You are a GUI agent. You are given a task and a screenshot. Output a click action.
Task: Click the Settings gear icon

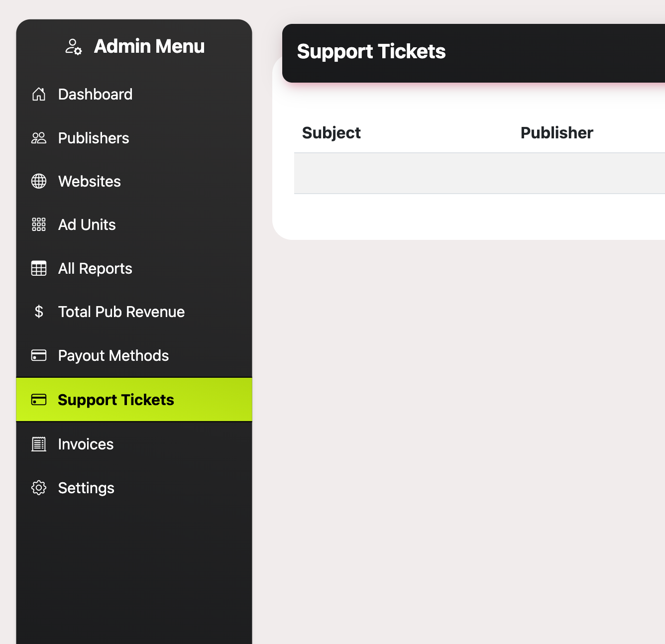(39, 488)
